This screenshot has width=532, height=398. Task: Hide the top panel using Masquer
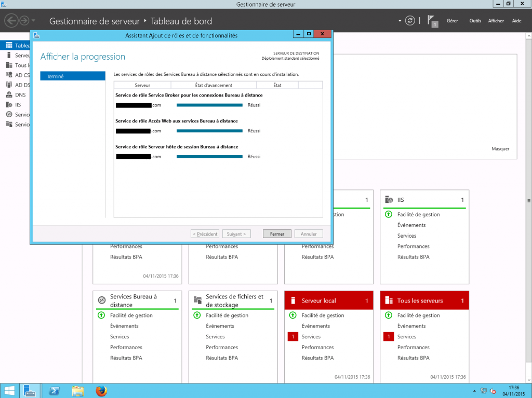click(500, 148)
